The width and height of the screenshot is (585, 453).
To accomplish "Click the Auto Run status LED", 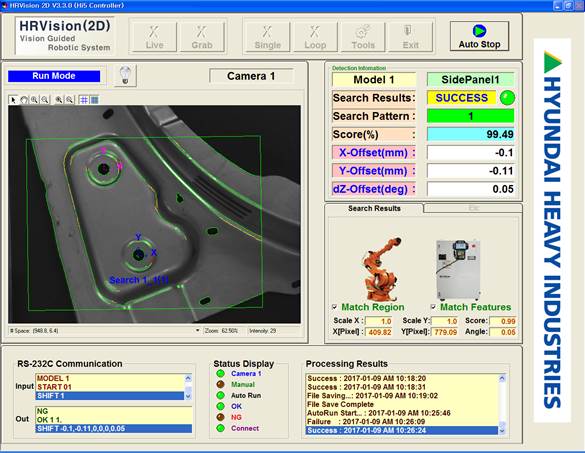I will tap(220, 395).
